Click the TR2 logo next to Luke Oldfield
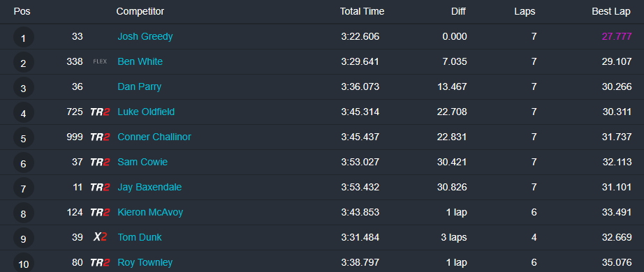Viewport: 644px width, 272px height. pos(100,112)
